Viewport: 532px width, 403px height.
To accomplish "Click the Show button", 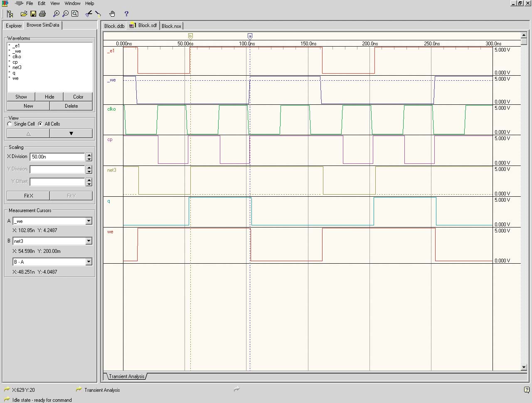I will point(21,97).
